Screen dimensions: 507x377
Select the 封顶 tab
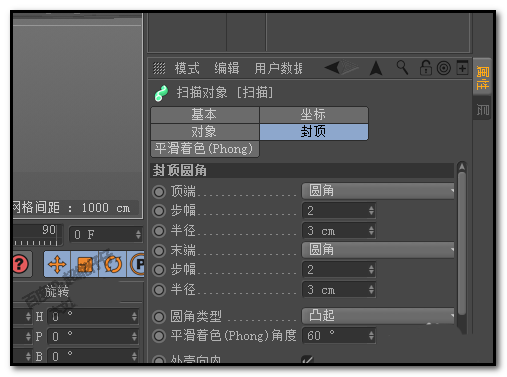[x=314, y=132]
